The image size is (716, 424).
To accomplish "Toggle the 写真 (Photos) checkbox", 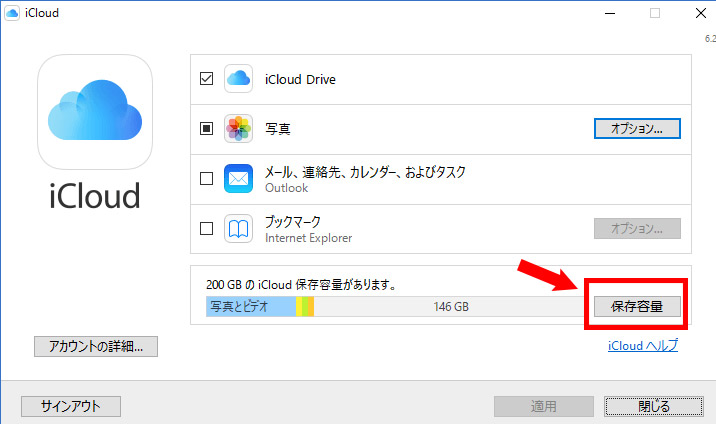I will tap(206, 128).
